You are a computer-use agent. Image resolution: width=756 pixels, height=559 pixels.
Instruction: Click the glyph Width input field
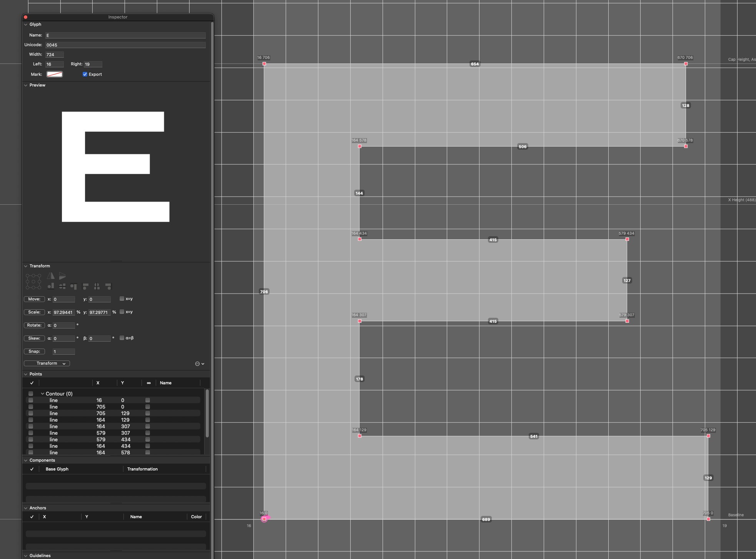tap(55, 55)
